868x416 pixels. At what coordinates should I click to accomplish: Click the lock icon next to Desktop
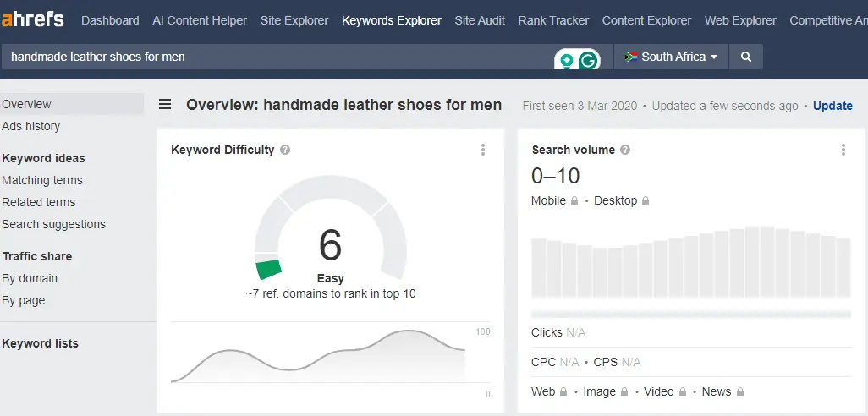pos(645,200)
